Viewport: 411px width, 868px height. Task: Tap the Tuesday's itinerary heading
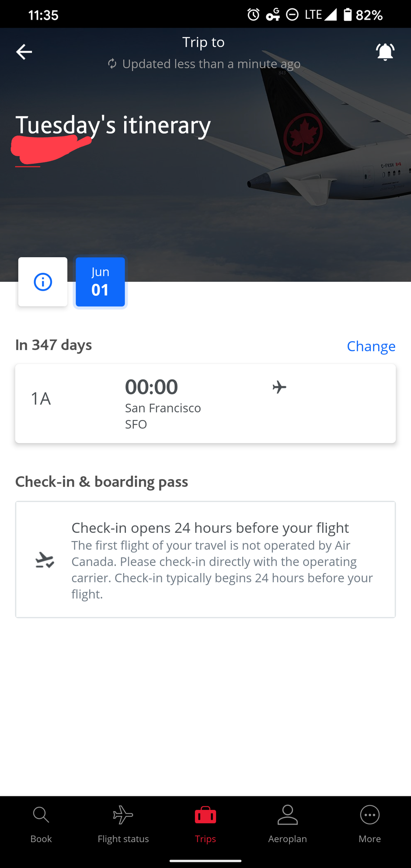click(x=113, y=125)
